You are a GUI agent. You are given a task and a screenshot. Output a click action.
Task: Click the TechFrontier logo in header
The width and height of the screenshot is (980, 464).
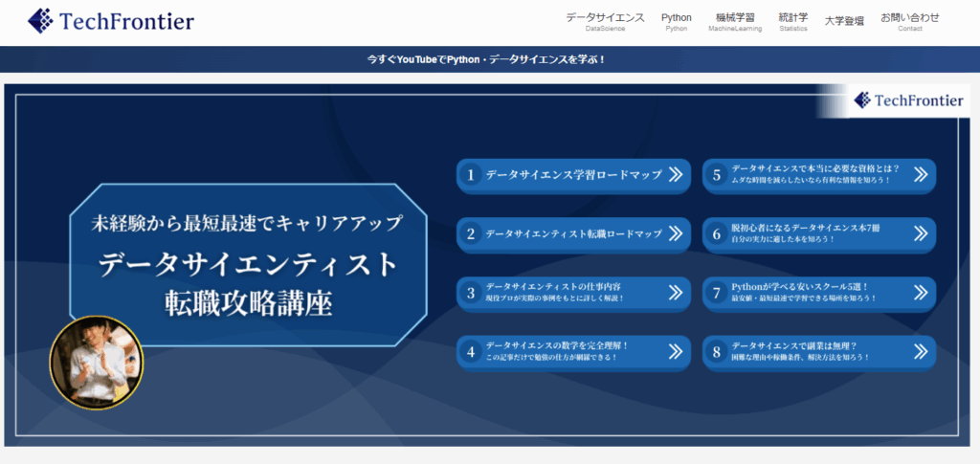click(x=111, y=20)
